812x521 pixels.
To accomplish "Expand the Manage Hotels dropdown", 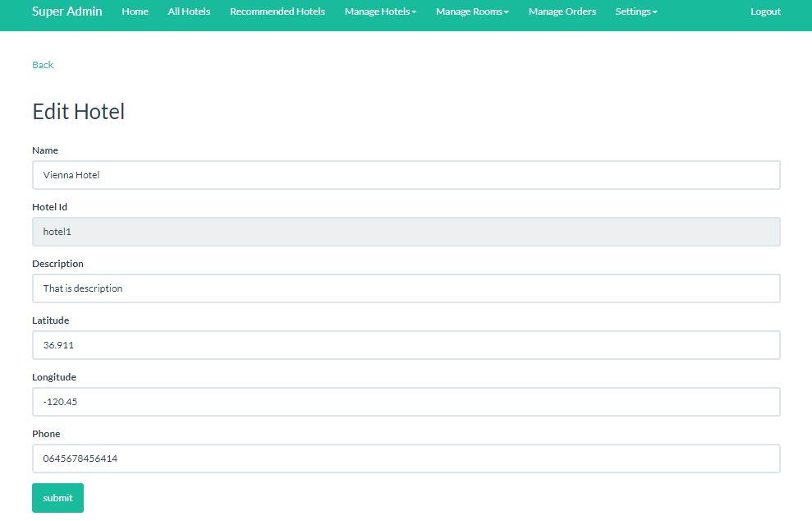I will pyautogui.click(x=381, y=12).
